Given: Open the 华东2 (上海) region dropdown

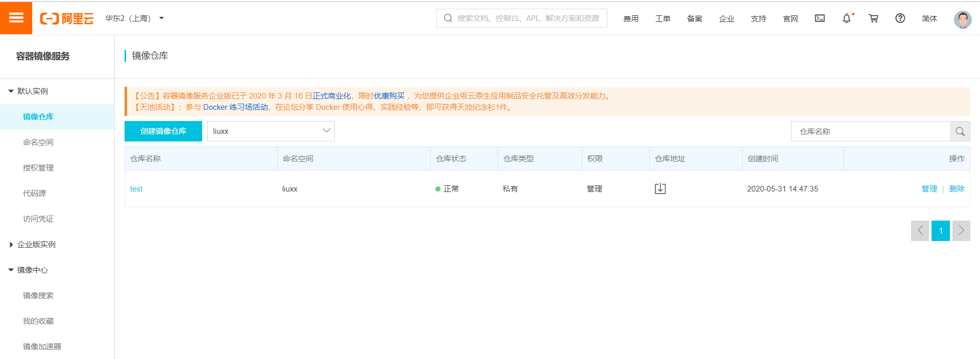Looking at the screenshot, I should click(x=134, y=18).
